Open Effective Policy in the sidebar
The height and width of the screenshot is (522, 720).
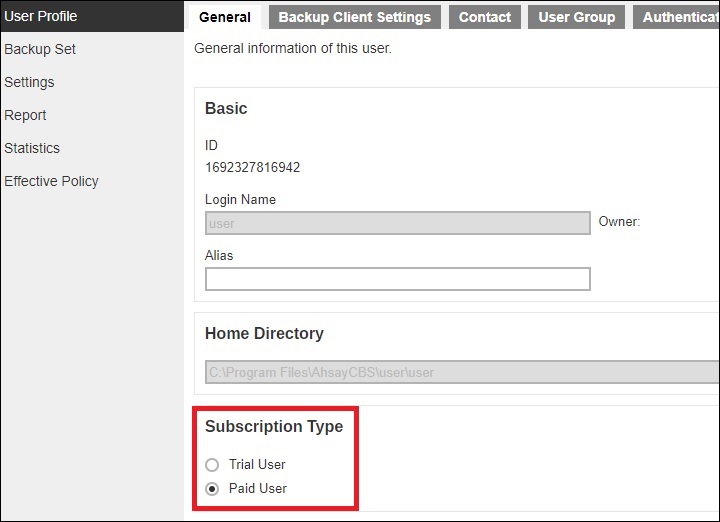pos(51,181)
